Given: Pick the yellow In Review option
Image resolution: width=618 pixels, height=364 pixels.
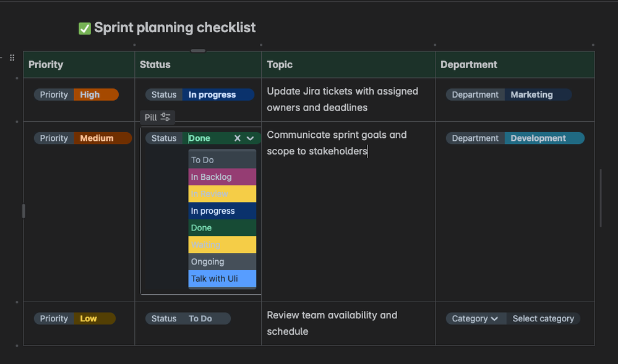Looking at the screenshot, I should pyautogui.click(x=221, y=194).
